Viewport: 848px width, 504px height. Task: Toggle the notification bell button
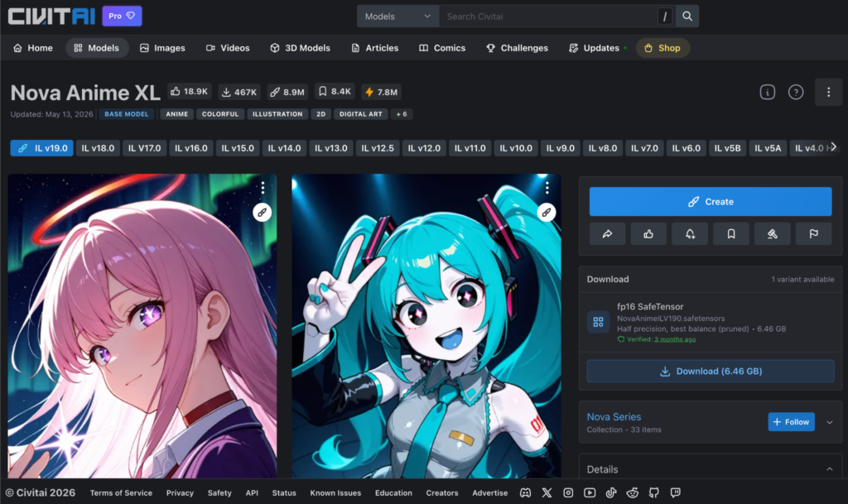[x=690, y=234]
